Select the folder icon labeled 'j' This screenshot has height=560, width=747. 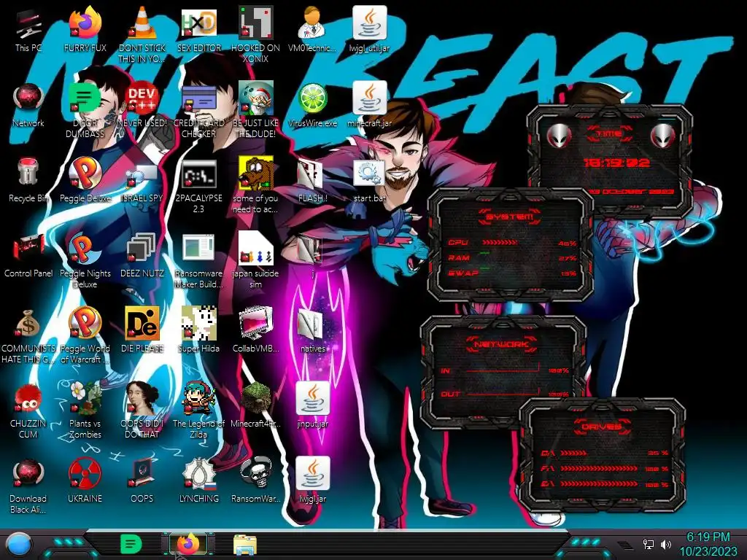pos(311,249)
